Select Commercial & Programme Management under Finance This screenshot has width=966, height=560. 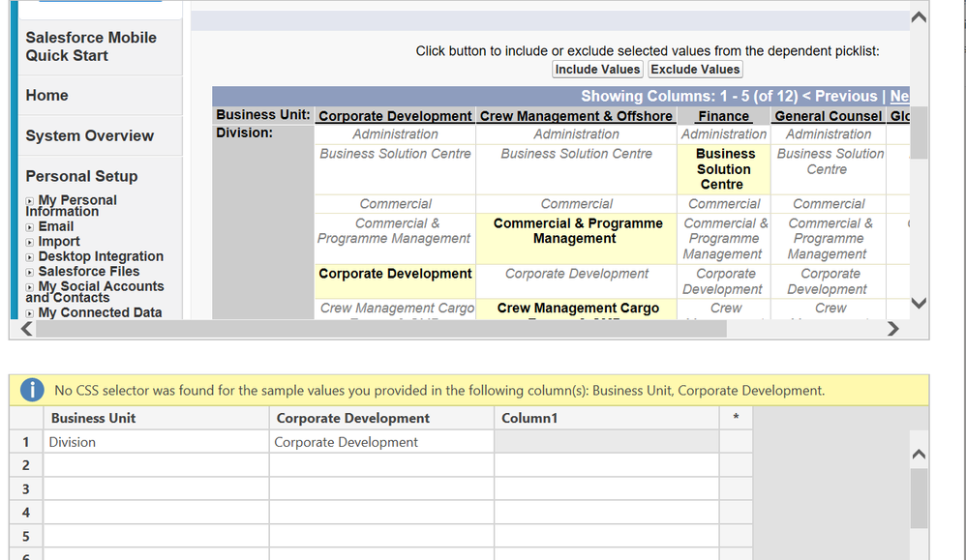[724, 239]
